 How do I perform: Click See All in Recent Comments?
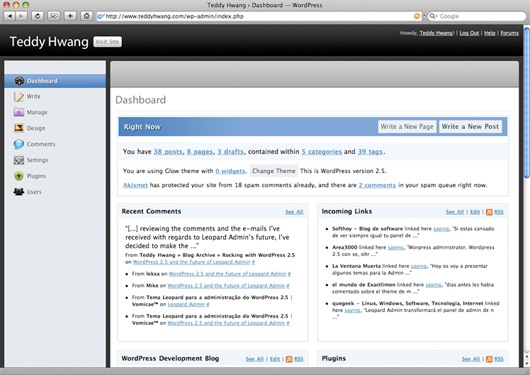tap(294, 212)
